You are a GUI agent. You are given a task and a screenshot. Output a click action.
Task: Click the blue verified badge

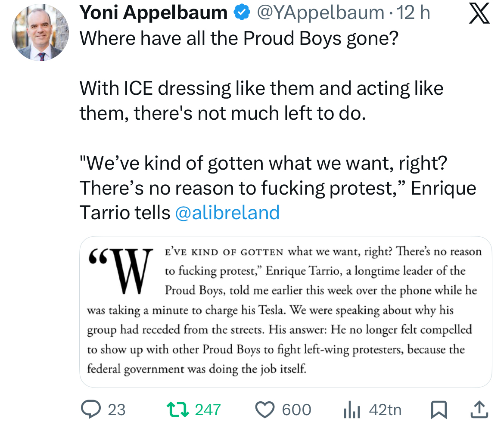click(x=242, y=14)
